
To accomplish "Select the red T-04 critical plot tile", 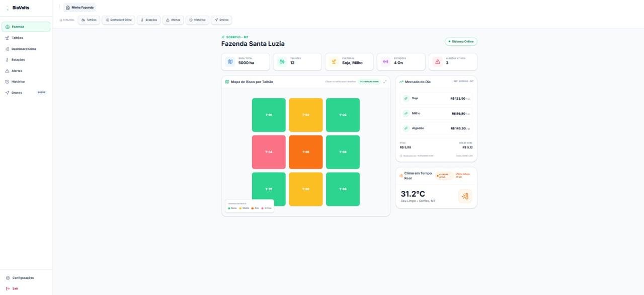I will click(269, 152).
